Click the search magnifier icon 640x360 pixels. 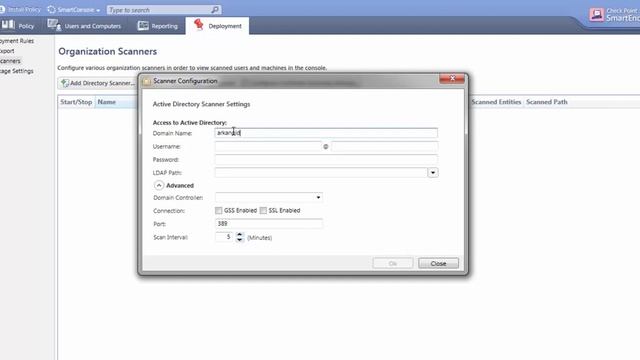pyautogui.click(x=215, y=9)
